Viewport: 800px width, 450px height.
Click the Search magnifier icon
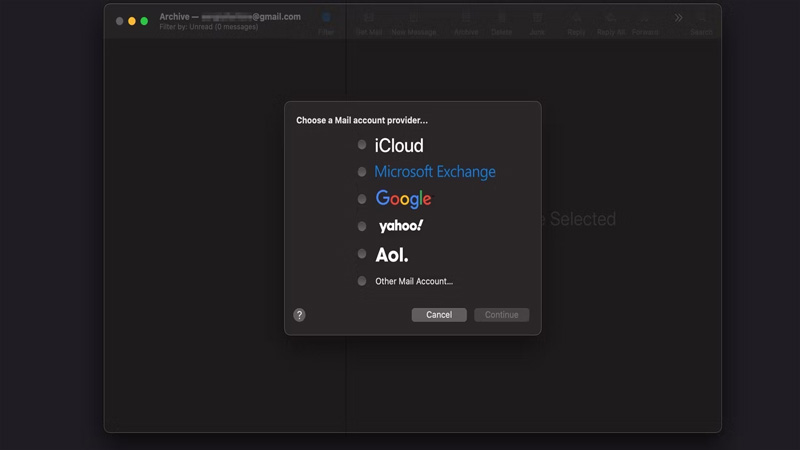pos(702,19)
